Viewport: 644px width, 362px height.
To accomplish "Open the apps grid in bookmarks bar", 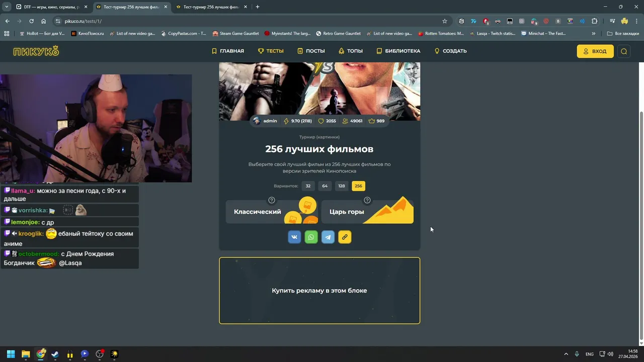I will click(x=7, y=34).
